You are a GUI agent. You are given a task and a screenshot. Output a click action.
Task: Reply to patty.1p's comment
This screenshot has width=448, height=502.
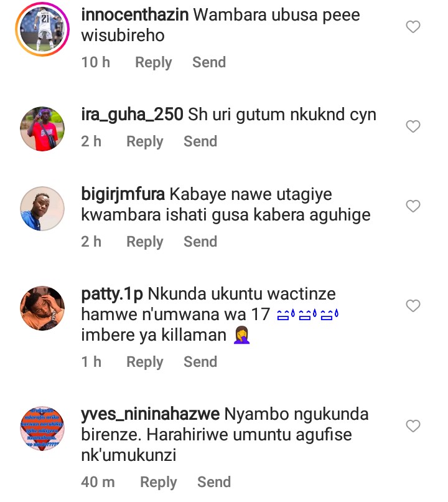pos(145,362)
